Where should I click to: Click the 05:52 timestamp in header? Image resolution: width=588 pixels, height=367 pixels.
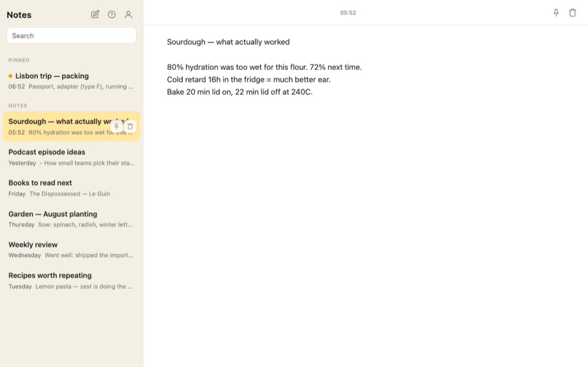[x=348, y=13]
